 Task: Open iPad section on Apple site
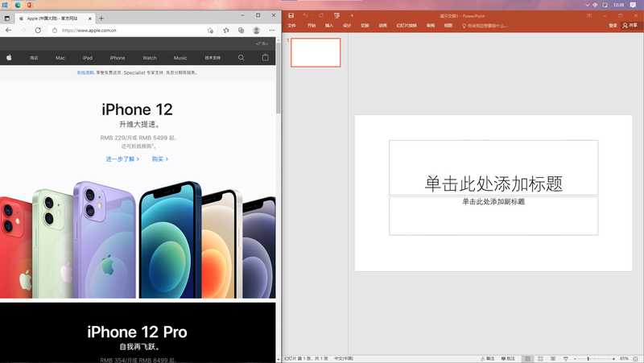[x=88, y=58]
